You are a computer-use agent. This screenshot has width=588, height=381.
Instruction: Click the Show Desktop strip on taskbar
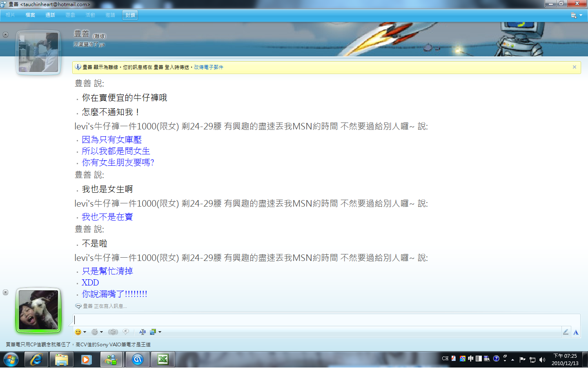[585, 360]
